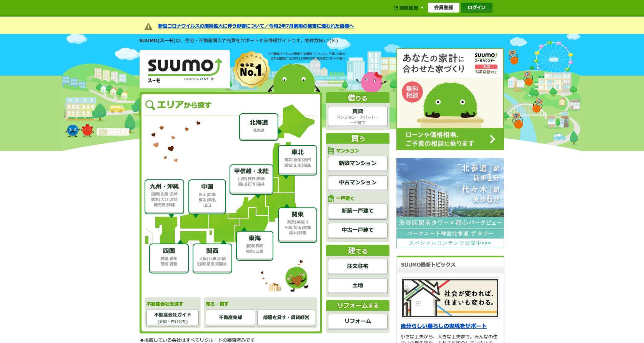Open the coronavirus impact notice link
The width and height of the screenshot is (644, 343).
256,26
